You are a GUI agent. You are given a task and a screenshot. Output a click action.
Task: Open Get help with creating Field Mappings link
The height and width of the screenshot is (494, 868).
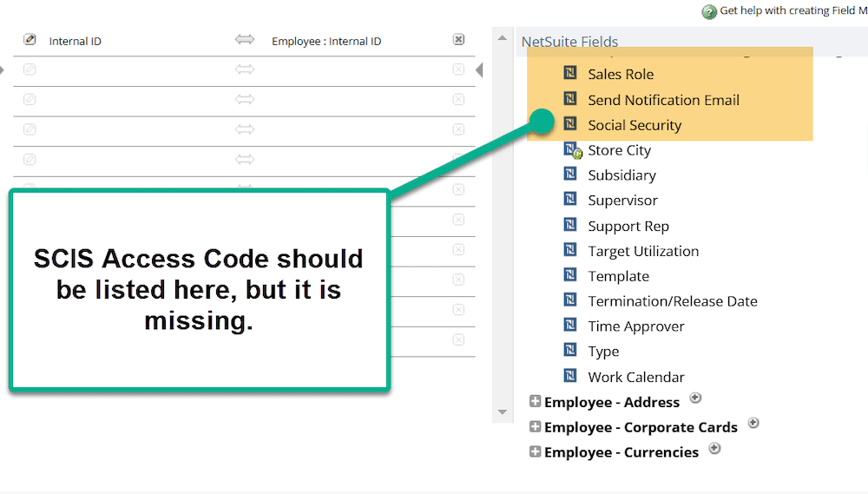pyautogui.click(x=793, y=10)
